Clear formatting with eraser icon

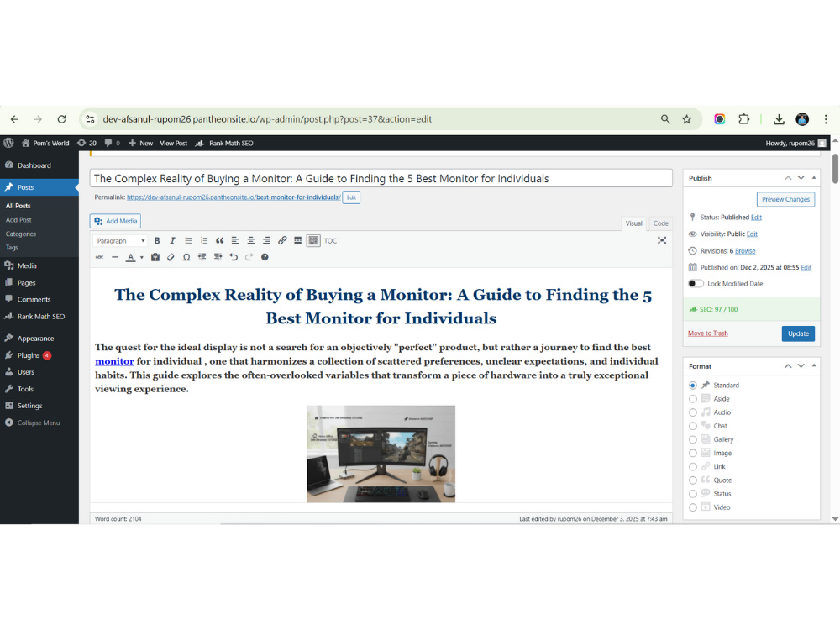(171, 257)
